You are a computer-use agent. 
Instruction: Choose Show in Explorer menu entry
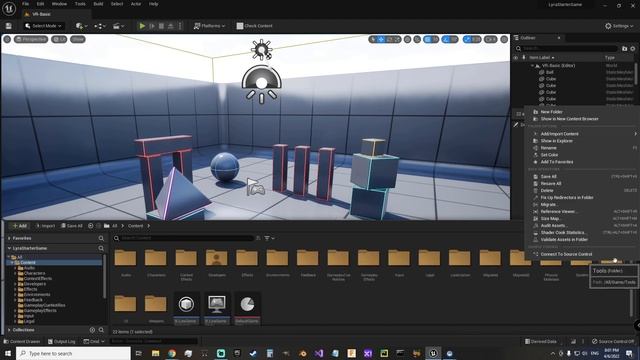[x=556, y=141]
